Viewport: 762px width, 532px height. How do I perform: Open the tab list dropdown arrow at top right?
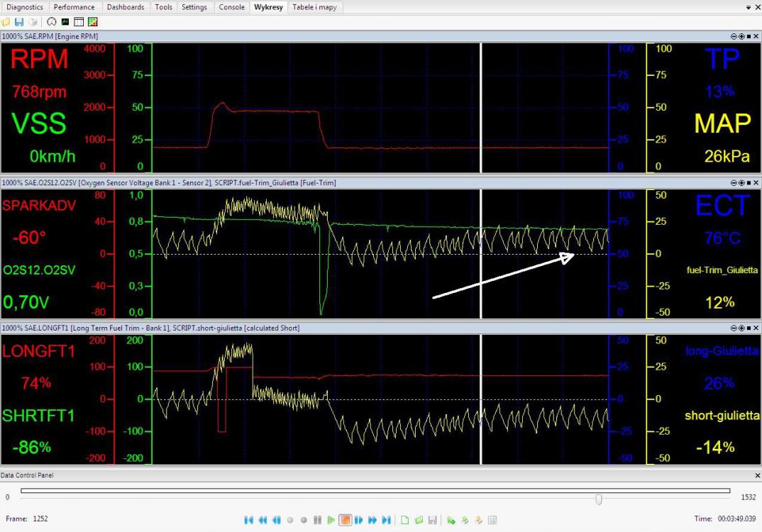coord(749,7)
